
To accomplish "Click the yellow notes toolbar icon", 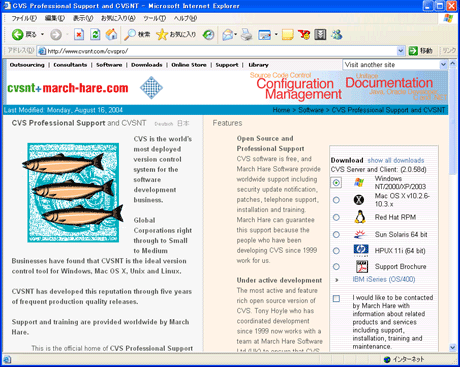I will coord(288,34).
